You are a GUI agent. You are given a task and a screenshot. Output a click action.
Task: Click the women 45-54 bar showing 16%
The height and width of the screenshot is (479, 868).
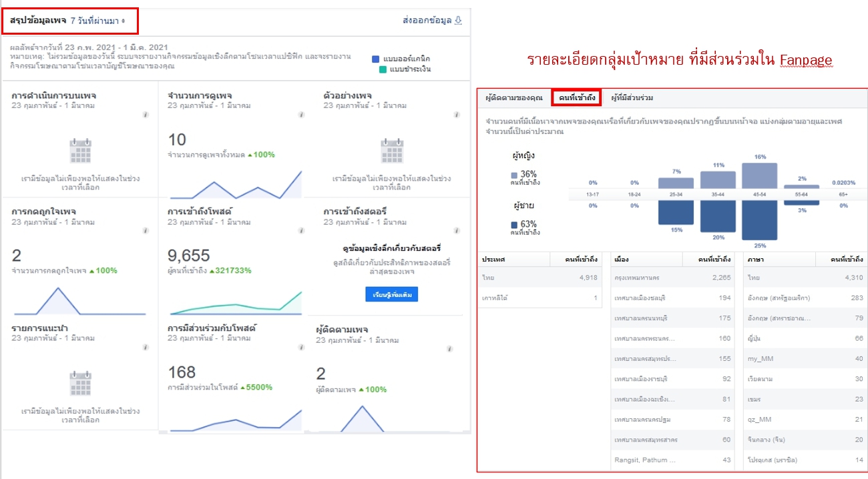pyautogui.click(x=760, y=175)
